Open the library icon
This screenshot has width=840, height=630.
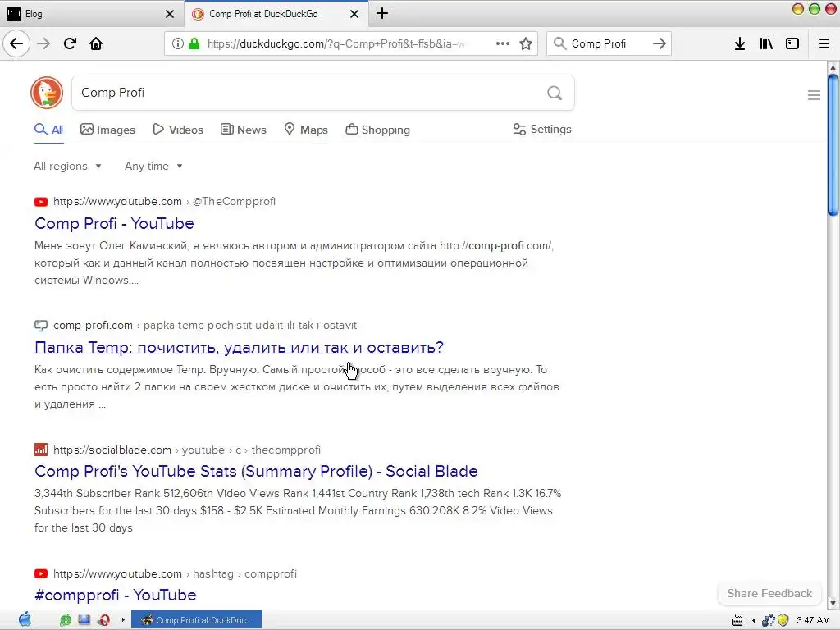point(766,43)
